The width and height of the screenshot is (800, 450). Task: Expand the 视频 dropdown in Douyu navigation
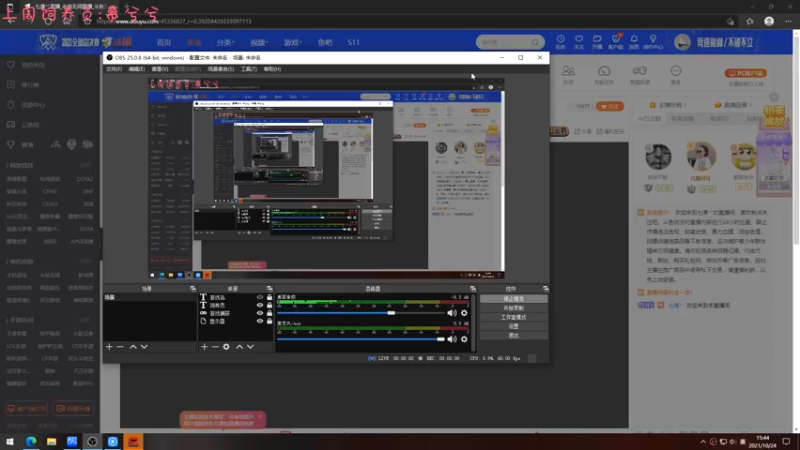pyautogui.click(x=259, y=43)
